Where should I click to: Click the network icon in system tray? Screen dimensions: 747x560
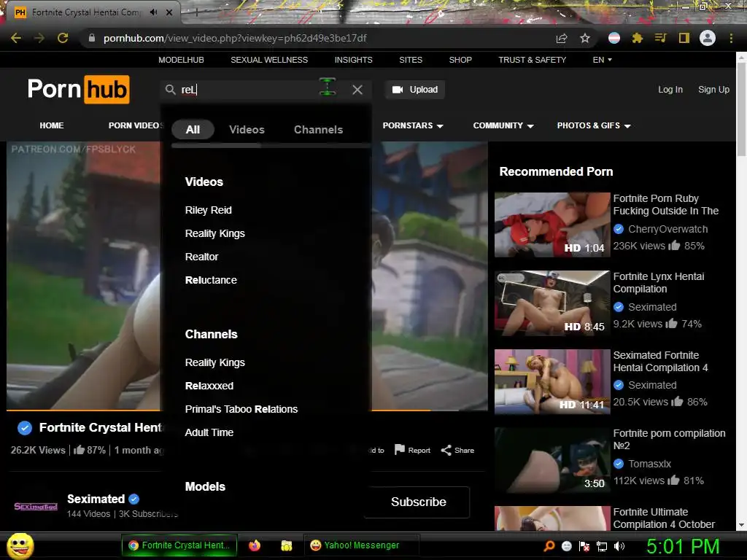(602, 546)
